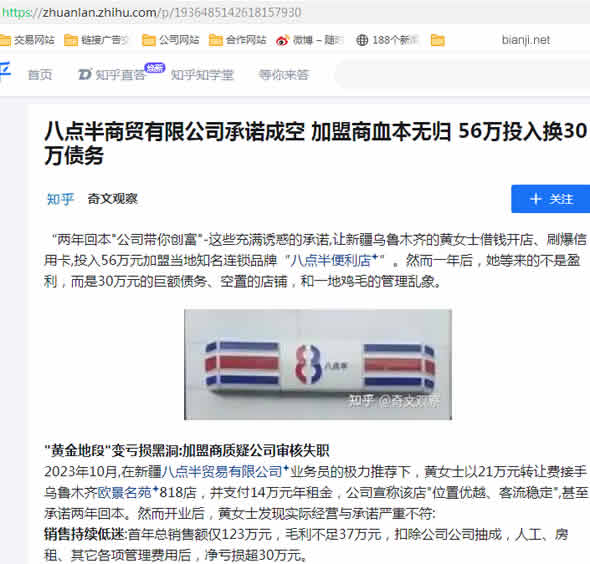This screenshot has width=590, height=564.
Task: Open the 八点半便利店 keyword link
Action: pos(335,260)
